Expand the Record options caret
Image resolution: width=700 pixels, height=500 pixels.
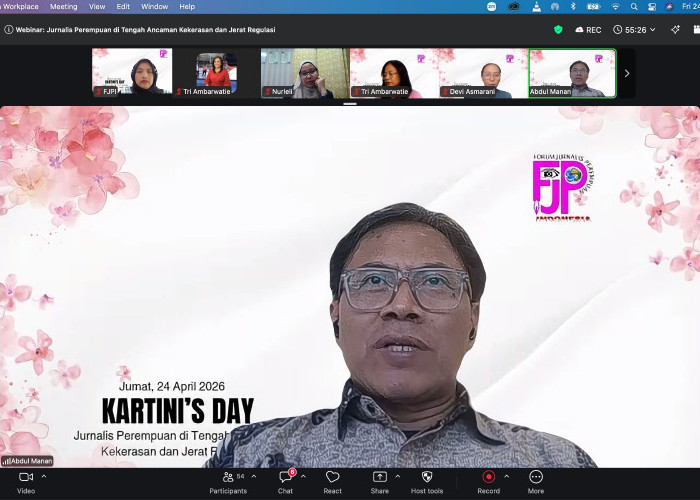tap(506, 476)
